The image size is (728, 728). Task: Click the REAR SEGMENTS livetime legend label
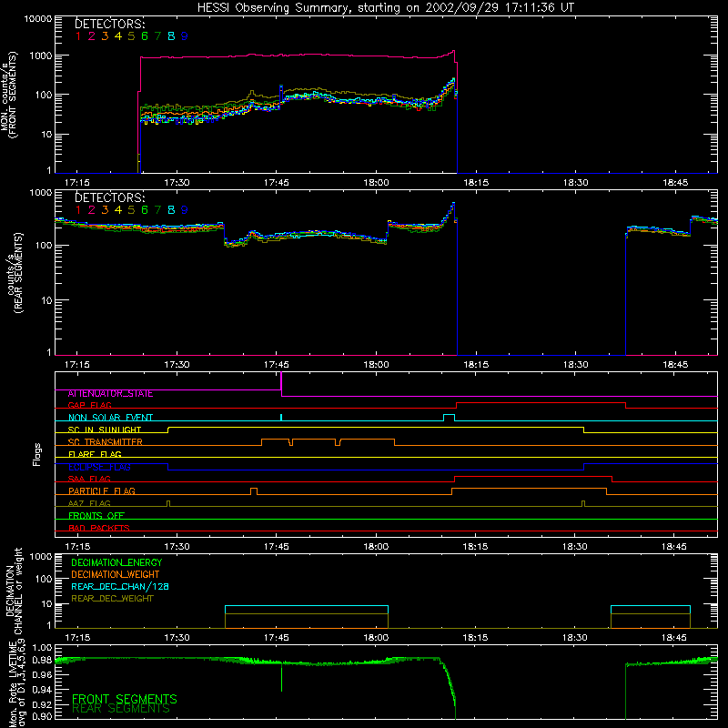click(121, 709)
